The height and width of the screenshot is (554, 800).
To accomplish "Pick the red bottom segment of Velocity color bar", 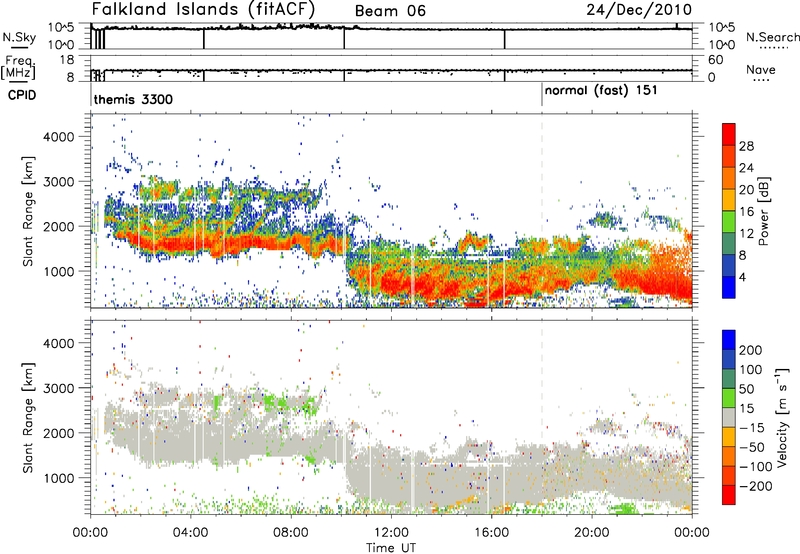I will pyautogui.click(x=729, y=495).
